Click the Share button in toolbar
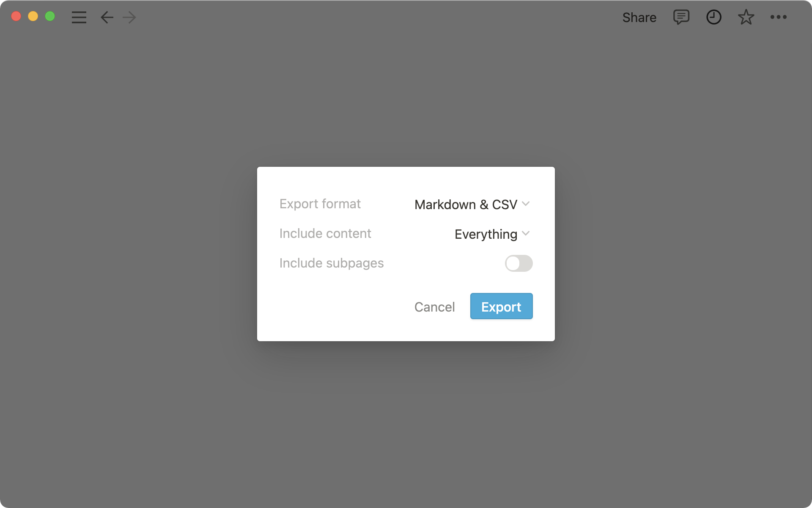 pos(639,17)
